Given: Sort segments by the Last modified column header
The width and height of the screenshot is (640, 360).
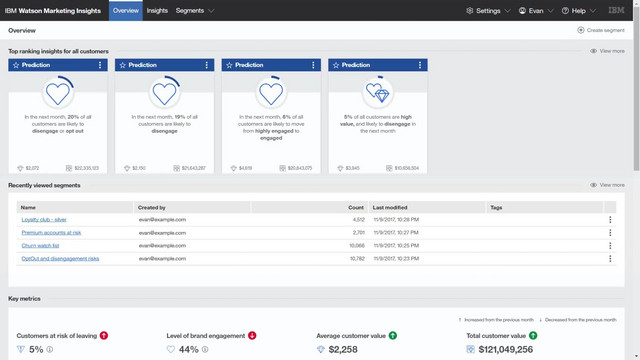Looking at the screenshot, I should click(427, 207).
